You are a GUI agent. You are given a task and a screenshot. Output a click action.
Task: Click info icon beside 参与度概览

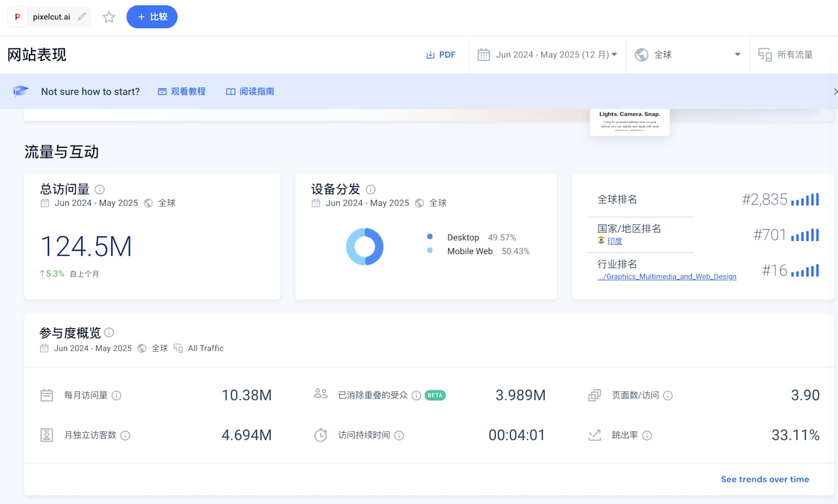[x=109, y=332]
